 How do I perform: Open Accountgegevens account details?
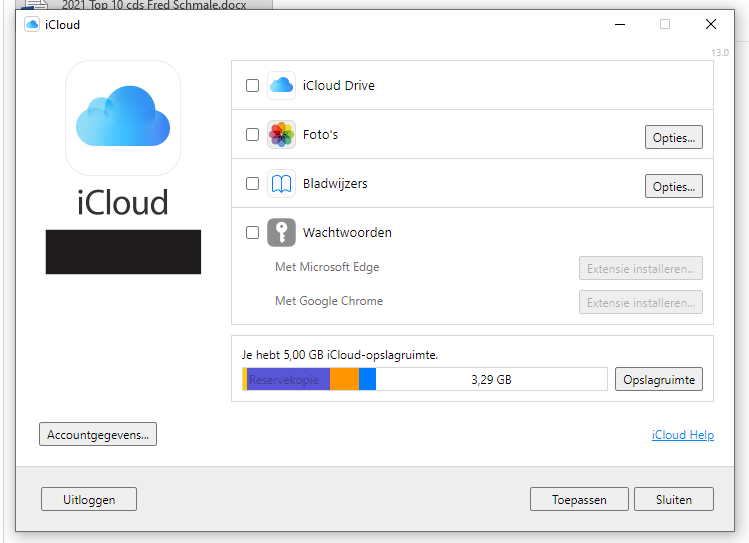pyautogui.click(x=98, y=434)
